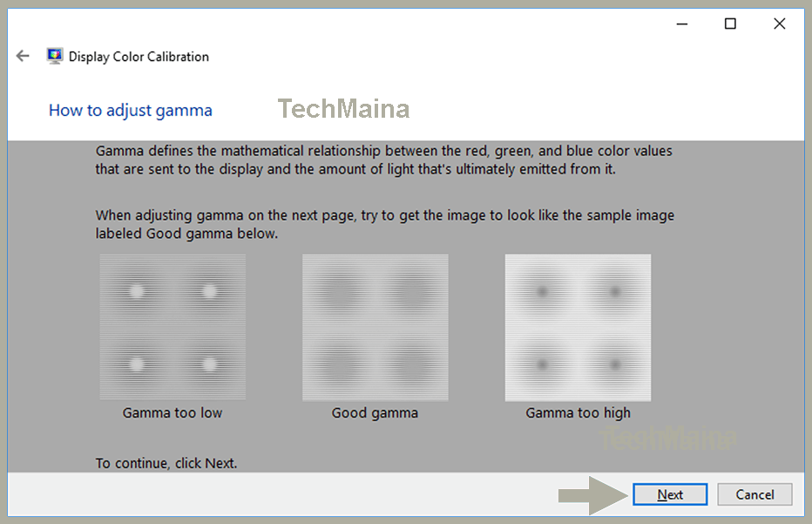Select the Gamma too high sample image
This screenshot has height=524, width=812.
(578, 327)
